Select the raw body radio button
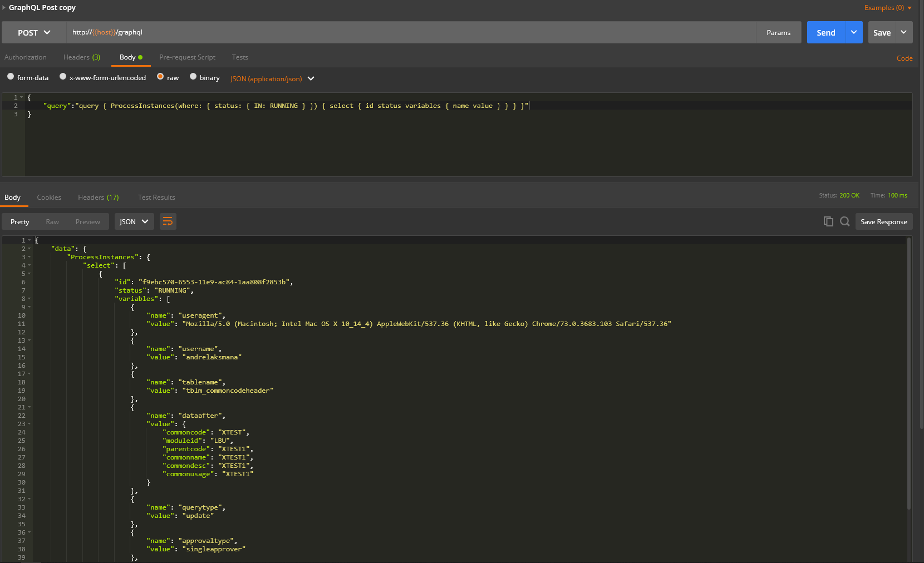Viewport: 924px width, 563px height. (160, 77)
